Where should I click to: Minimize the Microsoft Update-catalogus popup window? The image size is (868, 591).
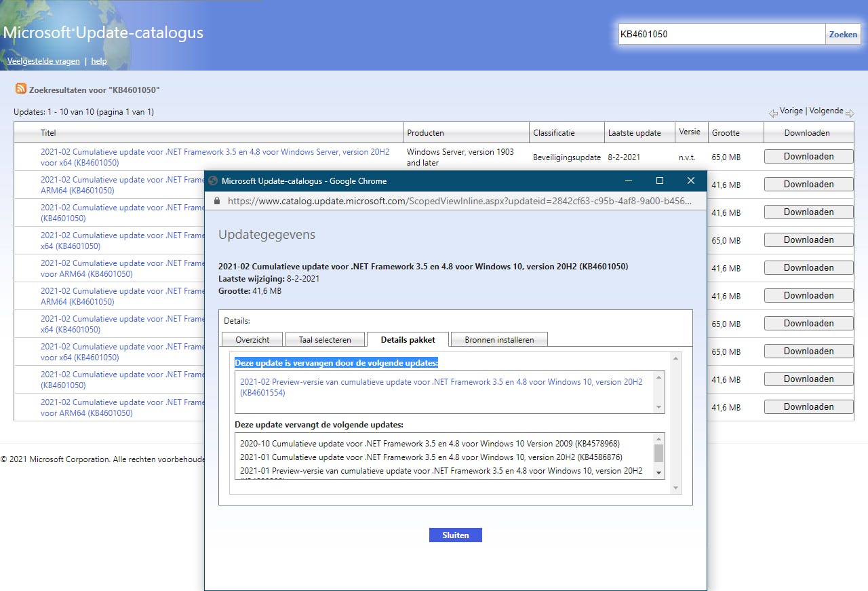click(x=629, y=180)
